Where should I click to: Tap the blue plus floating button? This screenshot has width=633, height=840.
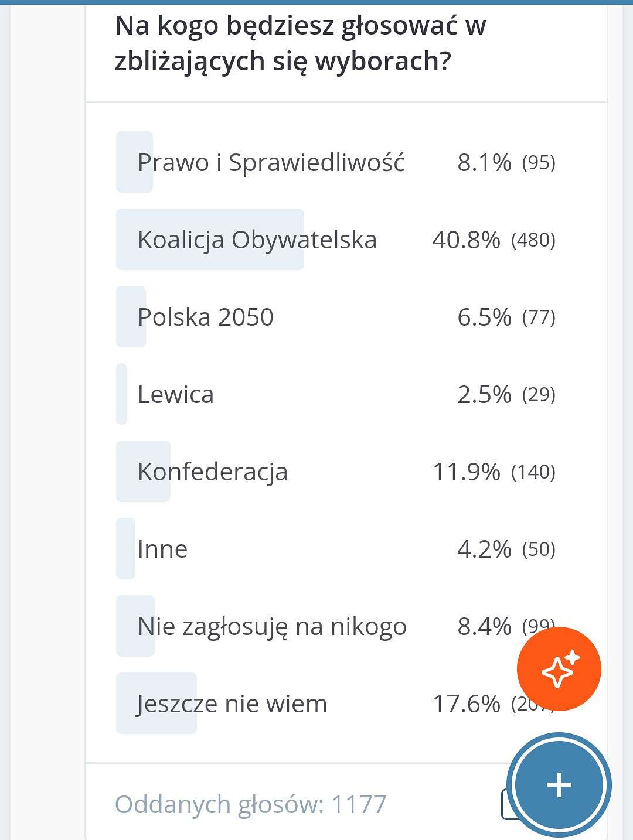(559, 785)
